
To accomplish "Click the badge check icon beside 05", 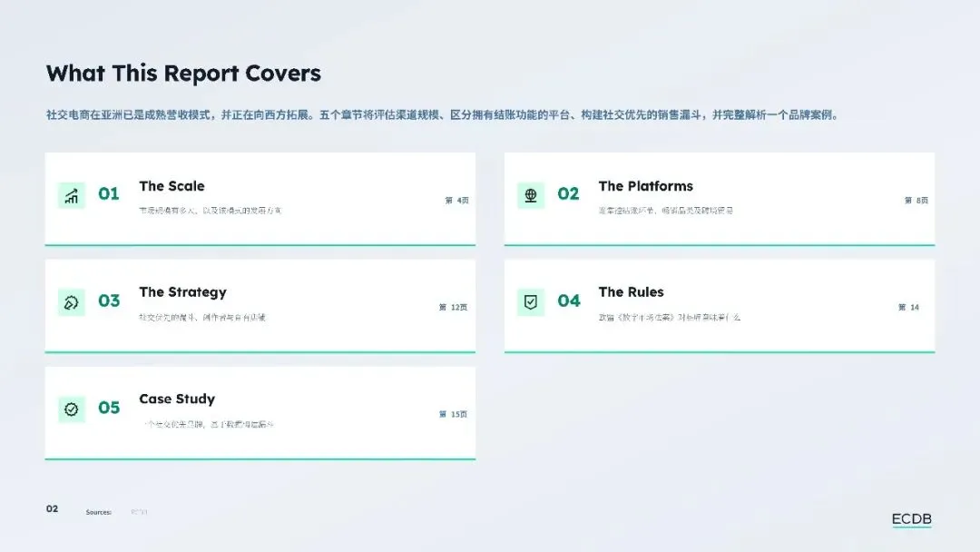I will [72, 409].
